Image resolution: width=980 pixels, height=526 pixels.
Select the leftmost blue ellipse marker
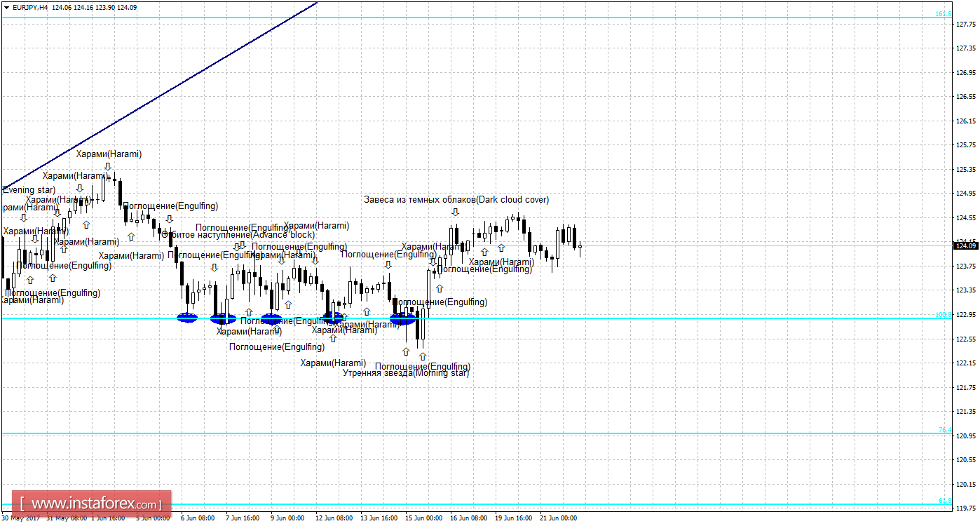pyautogui.click(x=187, y=318)
